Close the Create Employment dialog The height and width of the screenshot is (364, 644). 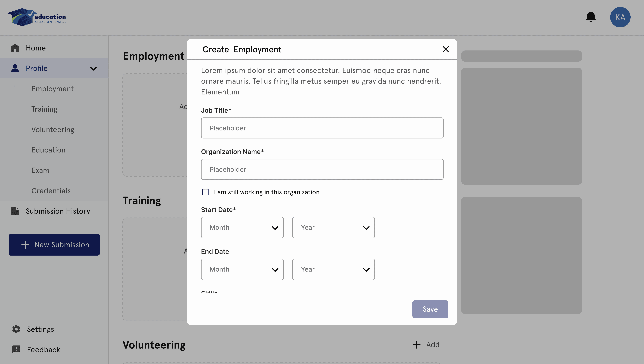445,49
